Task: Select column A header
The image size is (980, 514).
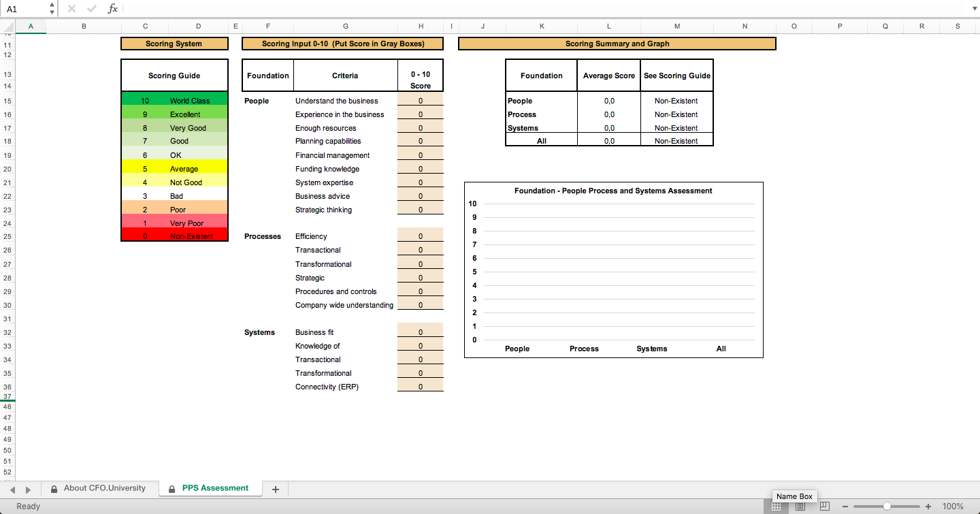Action: click(31, 27)
